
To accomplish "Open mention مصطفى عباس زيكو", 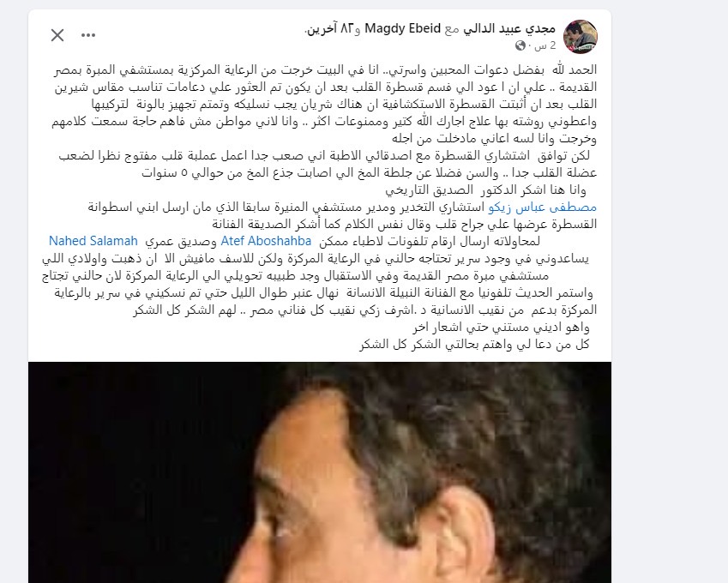I will (542, 207).
